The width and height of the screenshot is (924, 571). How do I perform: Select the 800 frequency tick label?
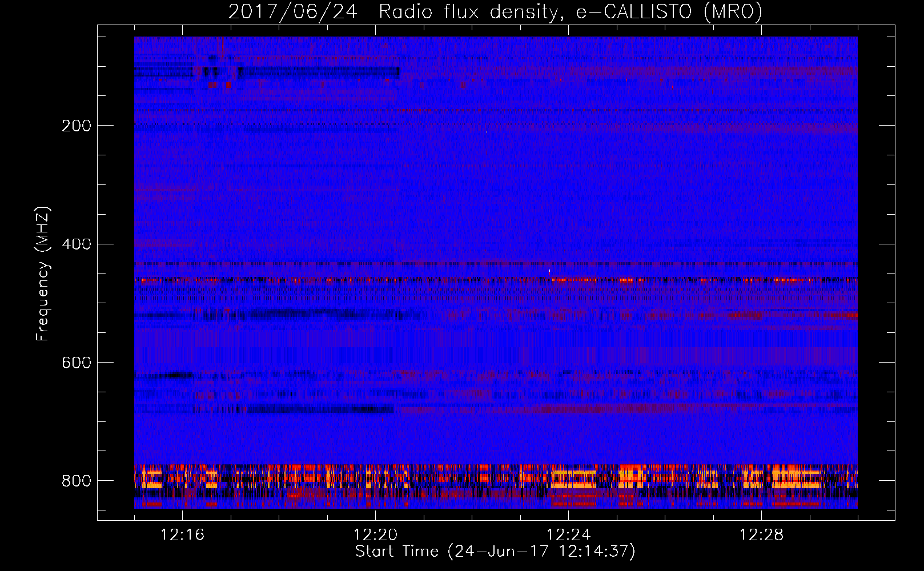pos(76,481)
